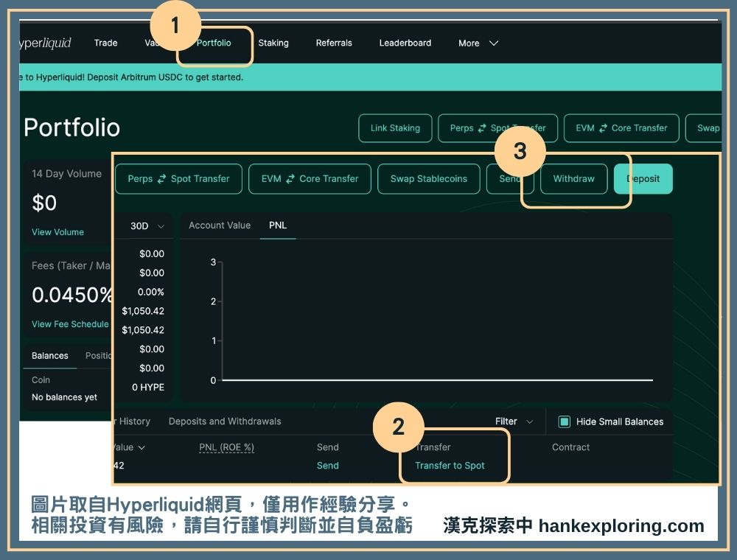
Task: Expand the More dropdown menu
Action: [x=478, y=43]
